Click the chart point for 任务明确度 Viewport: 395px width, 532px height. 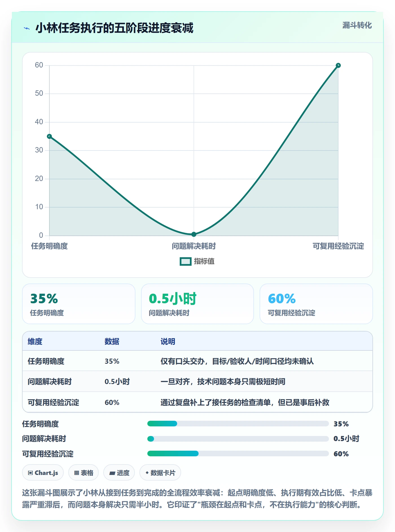pos(49,136)
